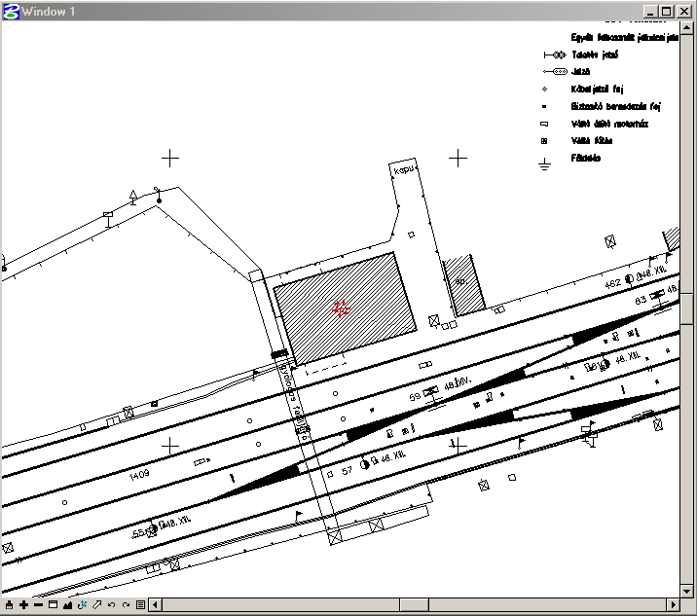This screenshot has width=697, height=616.
Task: Click the Update View brush icon
Action: click(9, 605)
